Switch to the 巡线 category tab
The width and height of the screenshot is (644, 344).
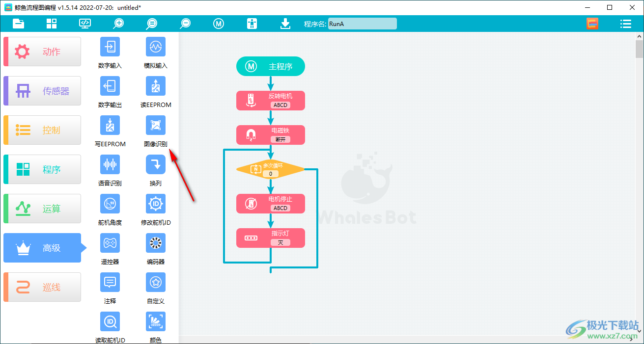(42, 287)
